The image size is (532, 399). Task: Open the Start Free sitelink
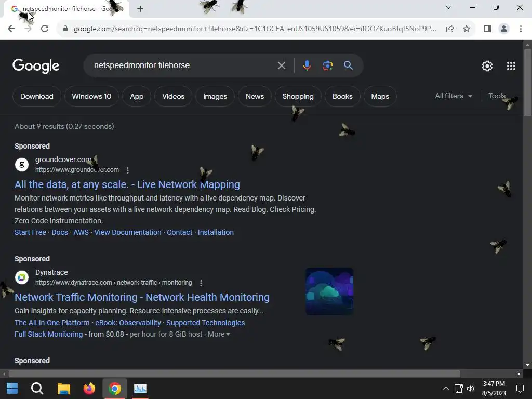[x=30, y=232]
